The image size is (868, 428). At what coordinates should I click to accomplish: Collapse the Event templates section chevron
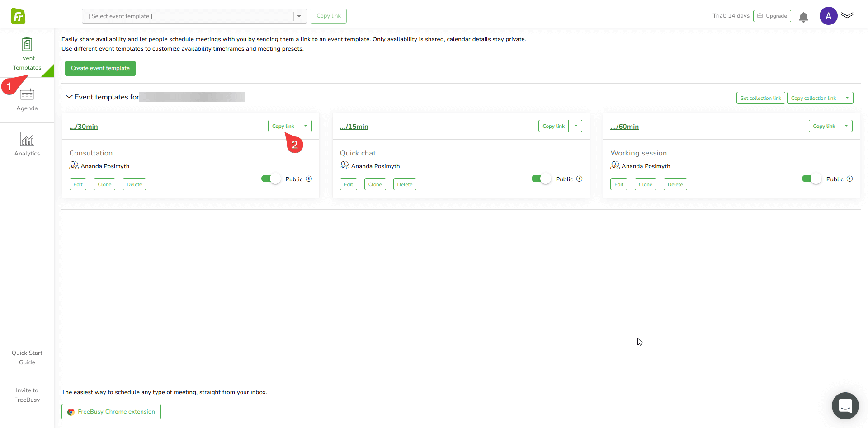point(69,97)
